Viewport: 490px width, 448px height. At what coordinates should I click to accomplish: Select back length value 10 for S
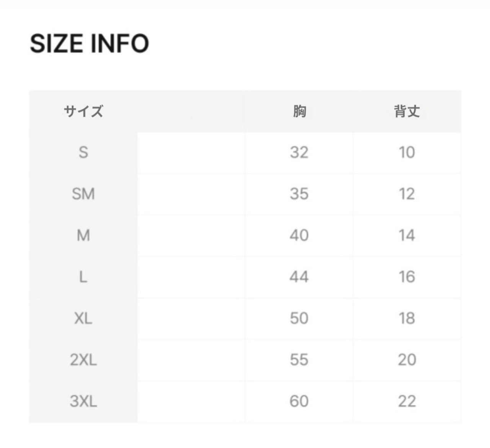[407, 153]
